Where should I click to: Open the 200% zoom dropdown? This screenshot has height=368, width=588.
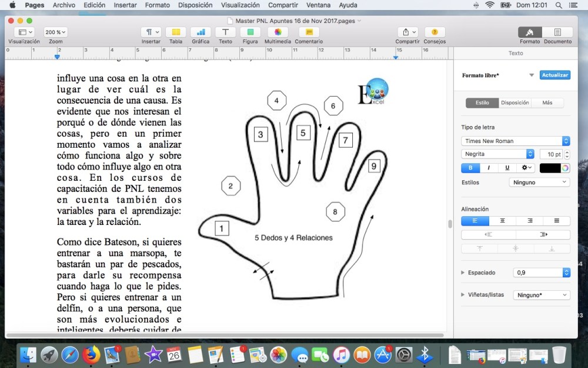[56, 32]
